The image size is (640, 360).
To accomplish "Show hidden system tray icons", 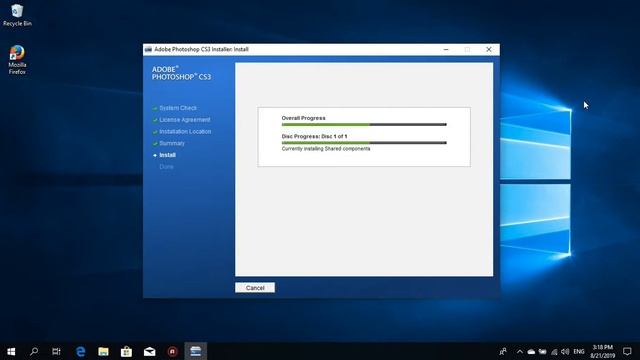I will 520,351.
